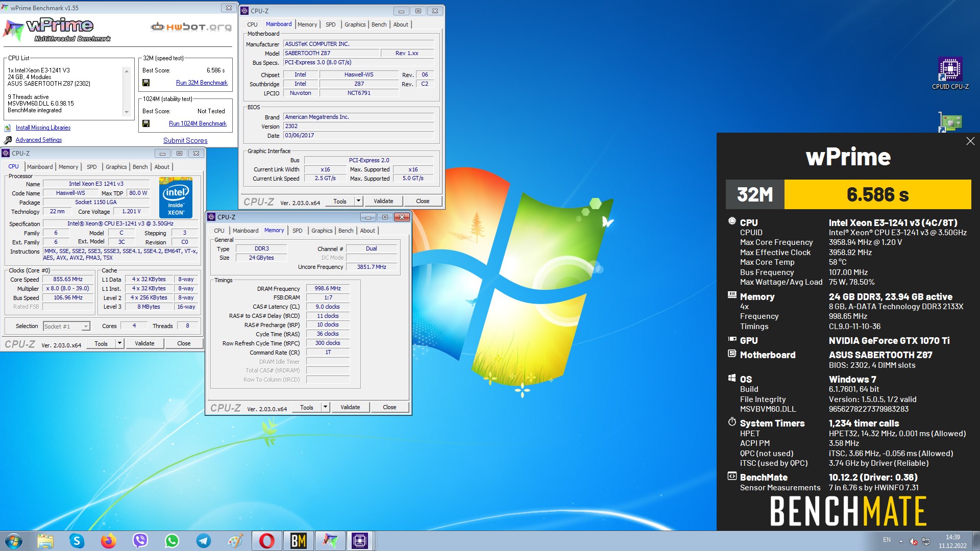Switch to wPrime via its taskbar icon
This screenshot has height=551, width=980.
point(330,541)
